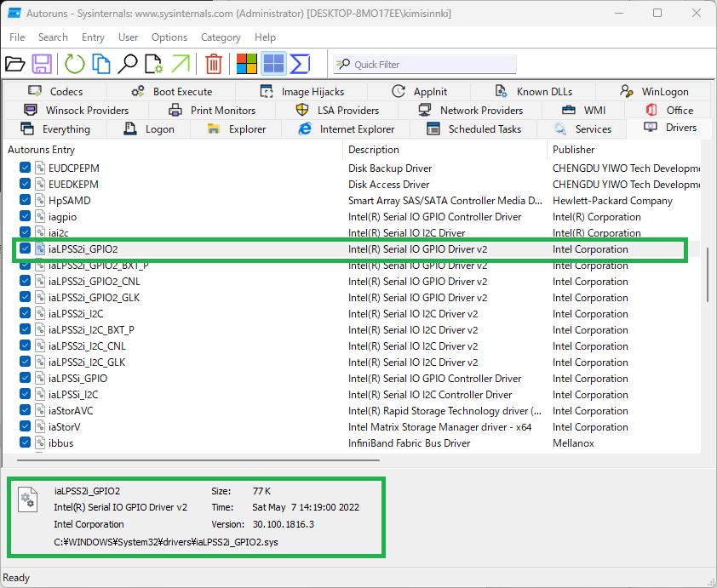Click the sigma VirusTotal toolbar icon

tap(301, 64)
